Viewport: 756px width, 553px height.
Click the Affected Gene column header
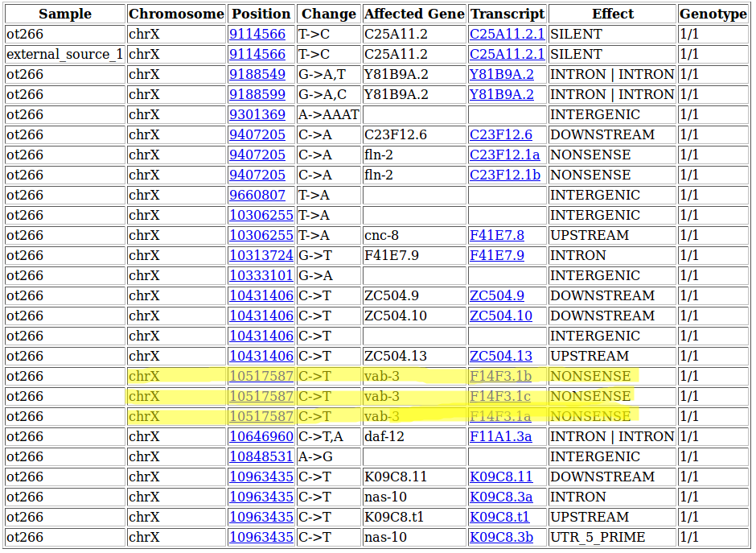click(415, 14)
